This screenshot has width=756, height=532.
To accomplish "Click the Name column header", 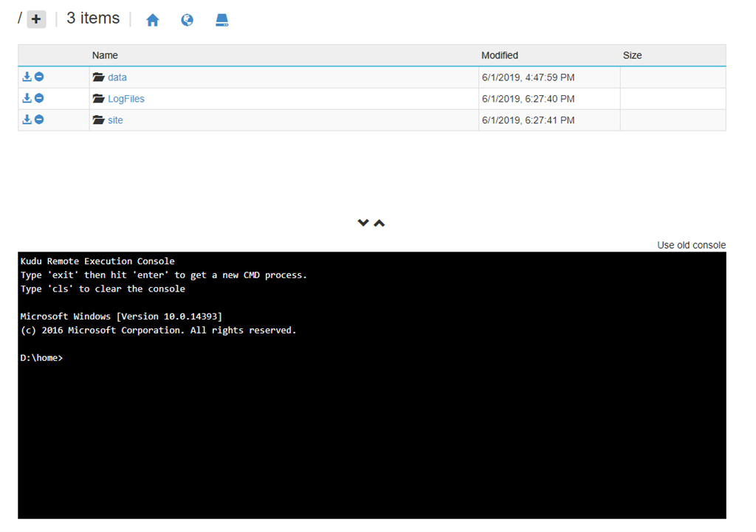I will tap(104, 55).
